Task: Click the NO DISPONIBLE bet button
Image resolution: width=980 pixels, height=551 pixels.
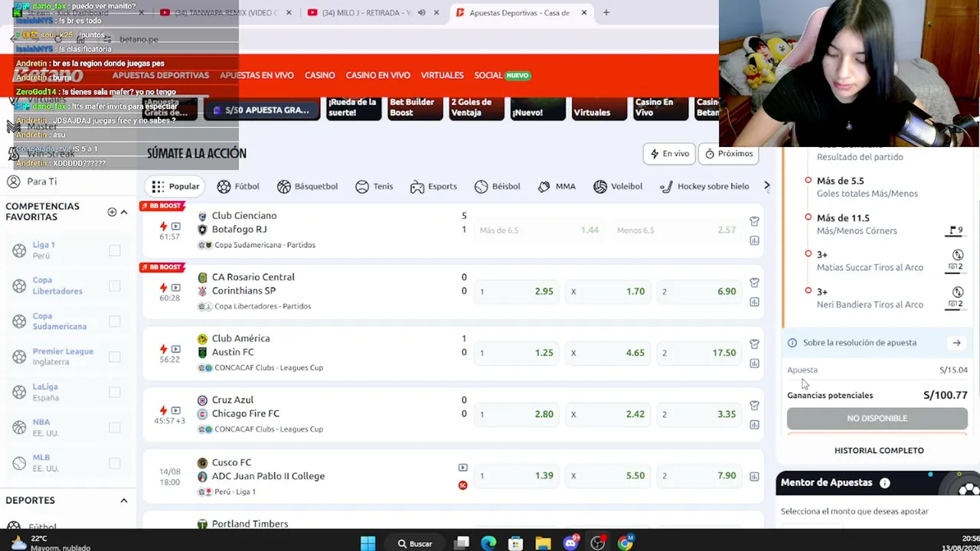Action: (877, 418)
